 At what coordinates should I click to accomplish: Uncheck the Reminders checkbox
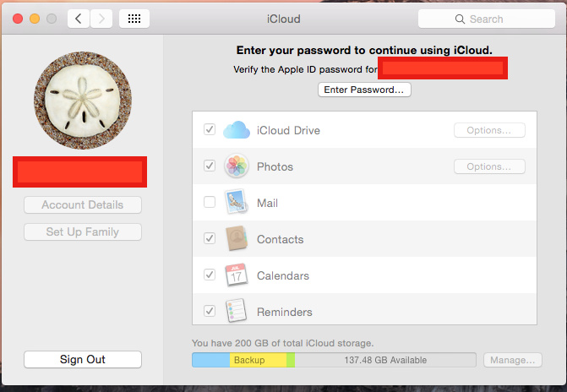pos(210,311)
